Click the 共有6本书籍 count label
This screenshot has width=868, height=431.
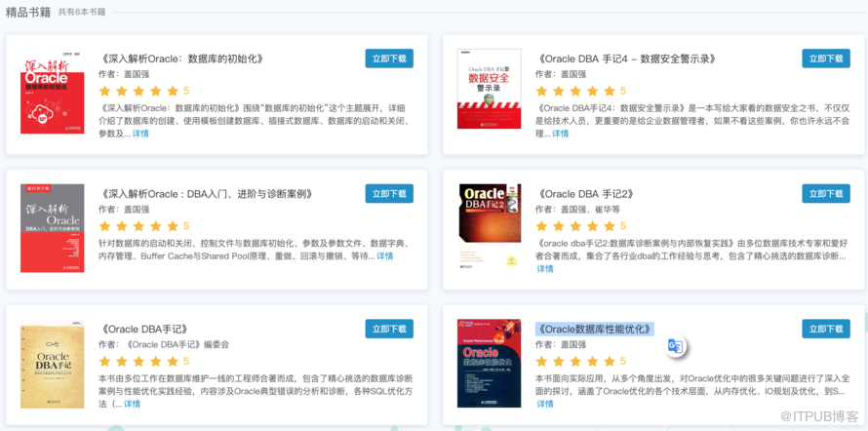point(82,12)
